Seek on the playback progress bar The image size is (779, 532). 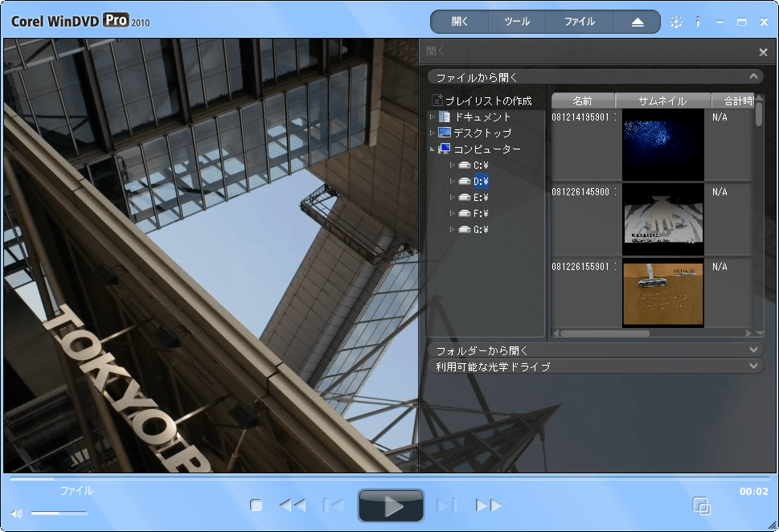[x=389, y=479]
